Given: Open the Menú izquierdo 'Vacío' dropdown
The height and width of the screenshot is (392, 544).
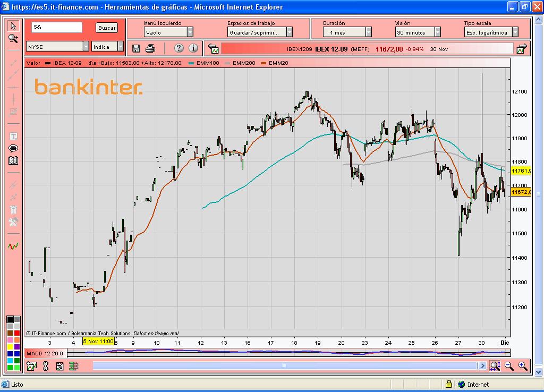Looking at the screenshot, I should point(168,32).
